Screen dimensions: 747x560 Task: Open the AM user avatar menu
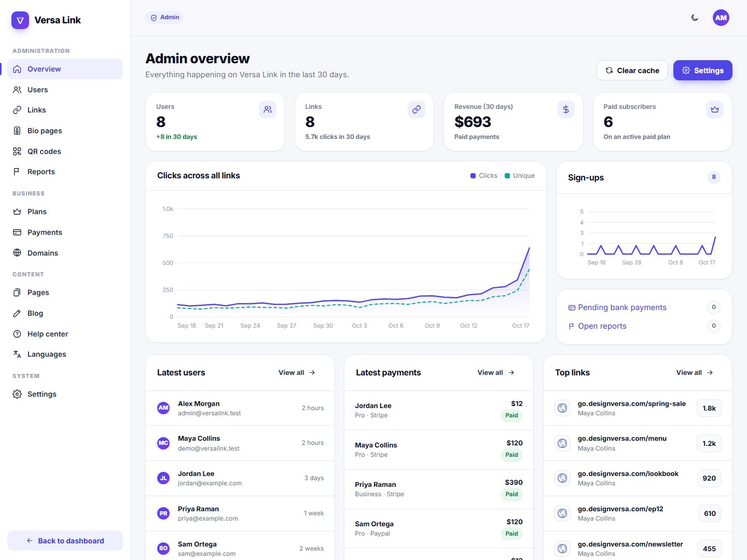coord(721,18)
